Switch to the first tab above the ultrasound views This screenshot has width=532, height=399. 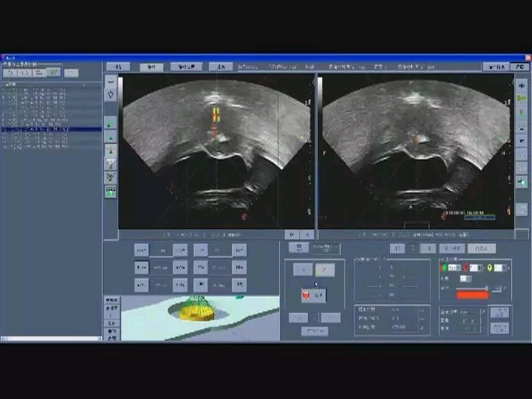(x=118, y=66)
